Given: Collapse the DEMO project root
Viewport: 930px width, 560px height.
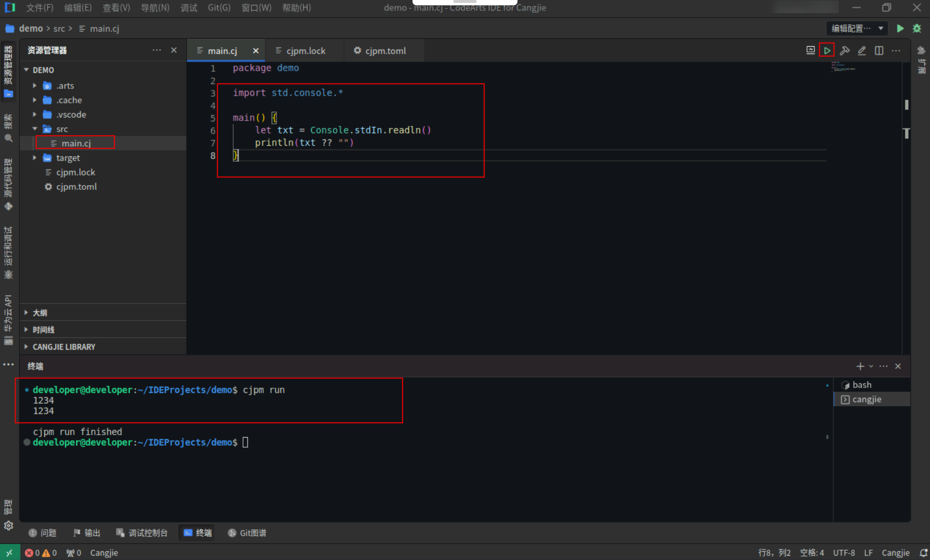Looking at the screenshot, I should [26, 70].
